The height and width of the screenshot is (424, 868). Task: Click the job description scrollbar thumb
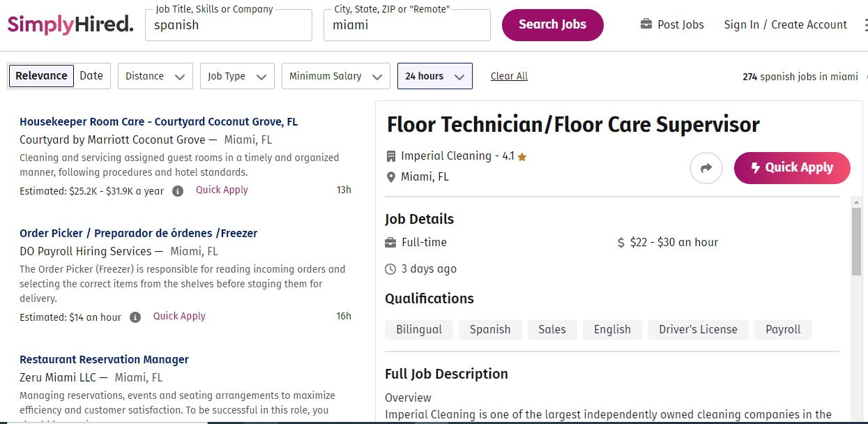(856, 241)
